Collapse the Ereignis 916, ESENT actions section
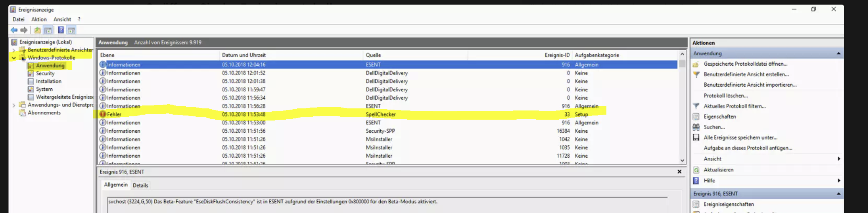This screenshot has height=213, width=868. point(838,194)
